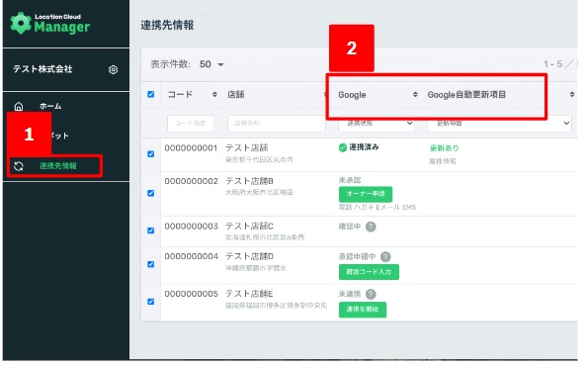Toggle the select-all header checkbox
Screen dimensions: 588x366
point(151,94)
